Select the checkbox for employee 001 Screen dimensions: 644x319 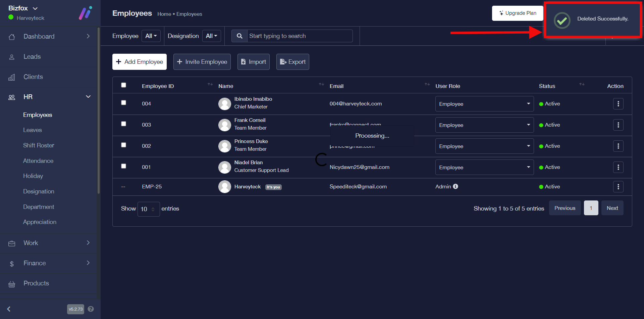tap(123, 166)
